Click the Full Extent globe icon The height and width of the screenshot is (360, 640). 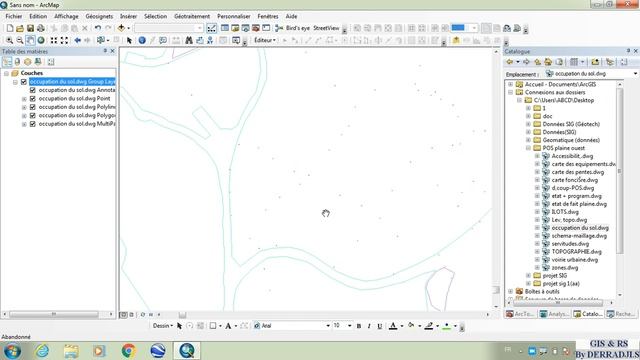pos(41,40)
